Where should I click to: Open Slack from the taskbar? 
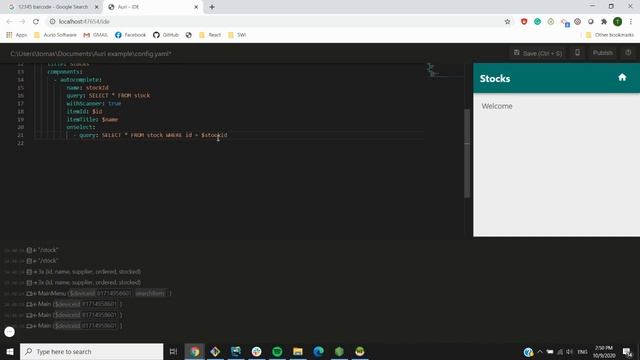coord(256,351)
